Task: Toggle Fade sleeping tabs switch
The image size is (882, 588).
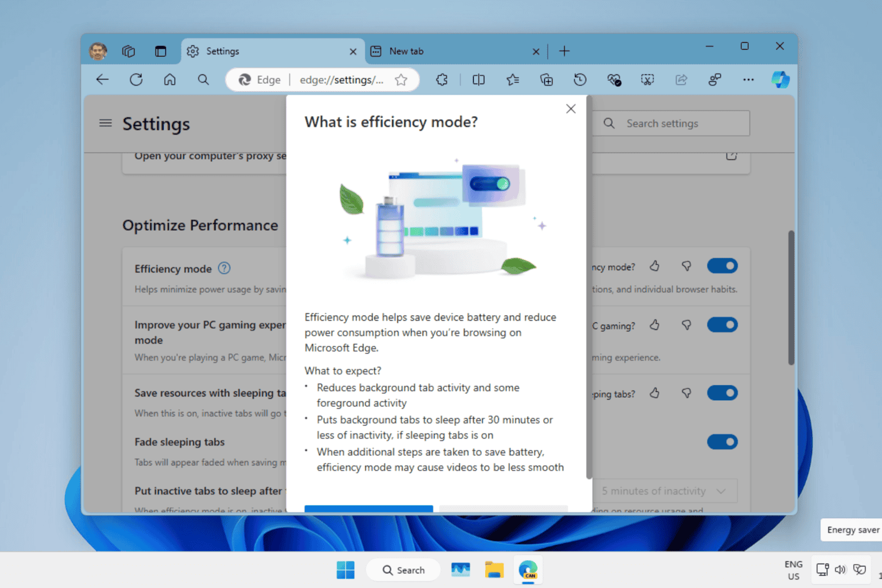Action: (722, 442)
